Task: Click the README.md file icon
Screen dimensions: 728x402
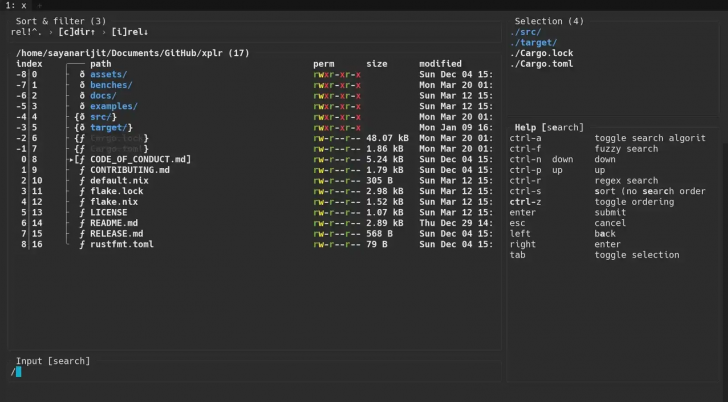Action: pos(81,223)
